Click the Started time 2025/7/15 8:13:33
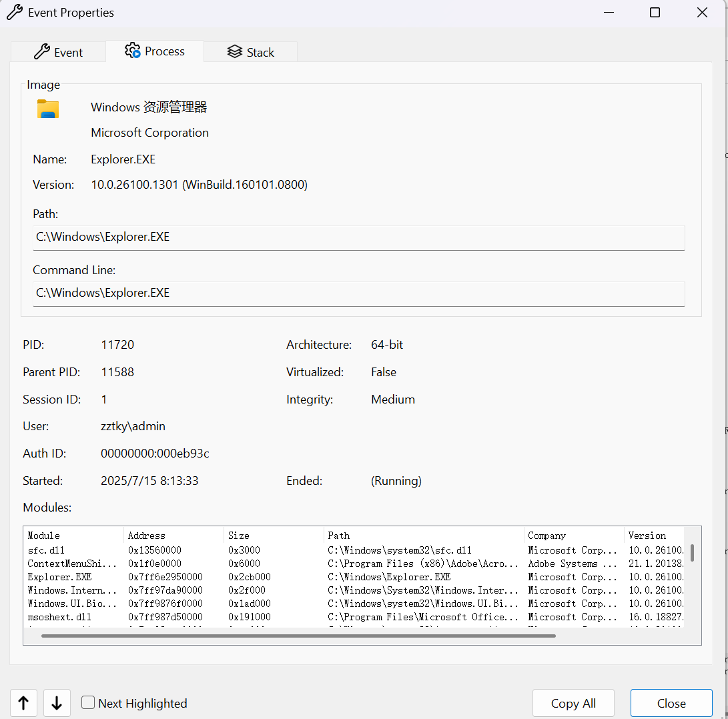This screenshot has width=728, height=719. point(149,481)
